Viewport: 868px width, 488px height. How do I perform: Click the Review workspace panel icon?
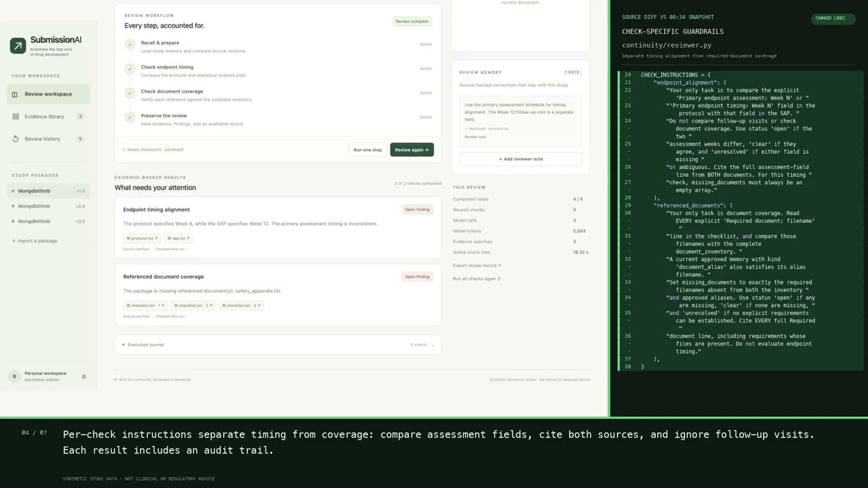click(15, 94)
